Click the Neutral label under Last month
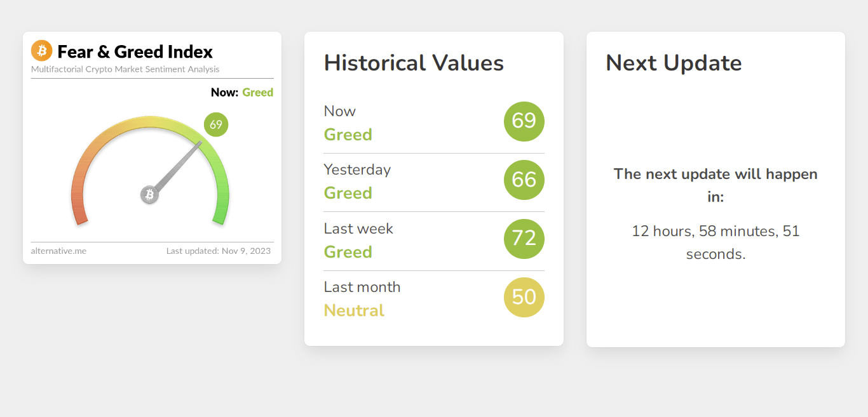This screenshot has height=417, width=868. 354,310
